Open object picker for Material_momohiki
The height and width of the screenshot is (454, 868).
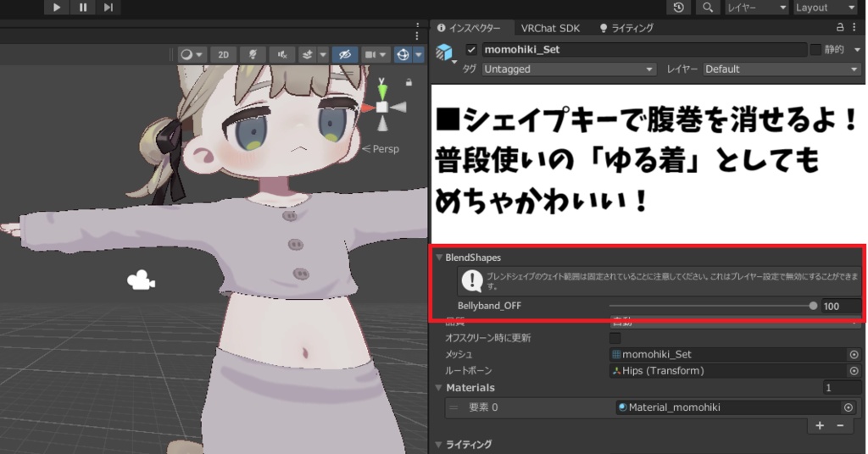848,407
